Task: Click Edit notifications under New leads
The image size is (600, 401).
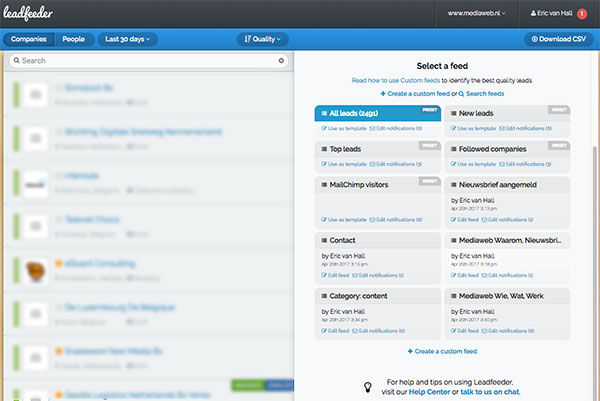Action: (525, 129)
